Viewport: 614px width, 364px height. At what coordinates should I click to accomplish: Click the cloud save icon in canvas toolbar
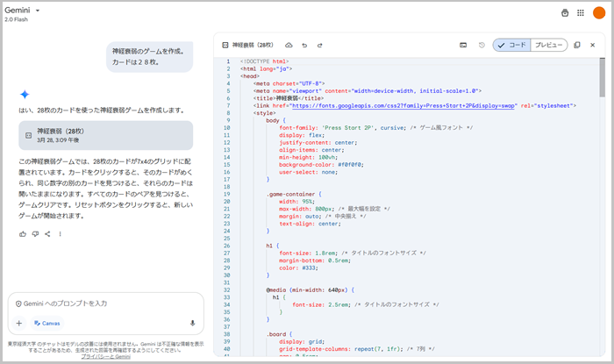coord(289,45)
